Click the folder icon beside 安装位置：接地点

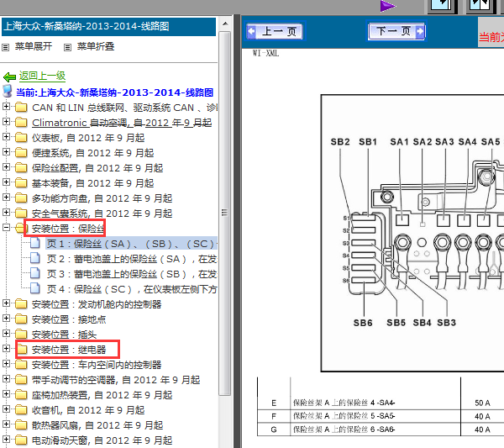[x=21, y=319]
